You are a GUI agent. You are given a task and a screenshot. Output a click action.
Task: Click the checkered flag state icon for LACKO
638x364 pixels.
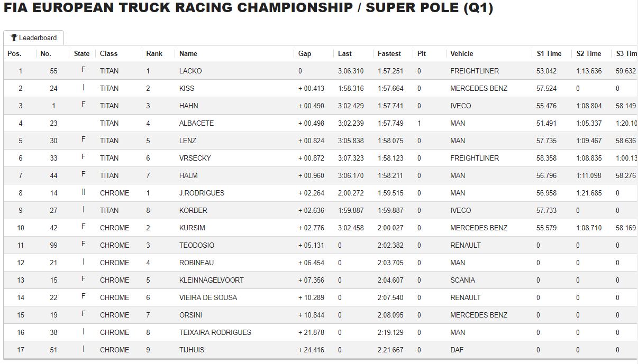point(83,70)
